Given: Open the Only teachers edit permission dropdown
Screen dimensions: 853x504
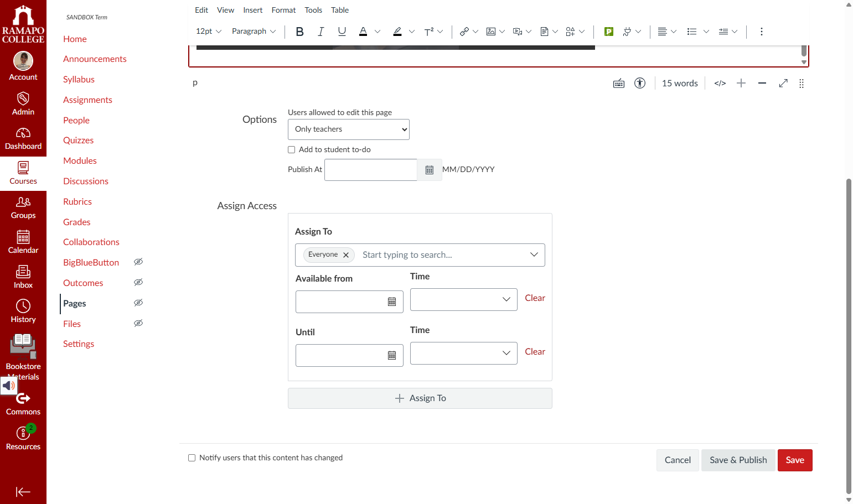Looking at the screenshot, I should click(x=349, y=129).
